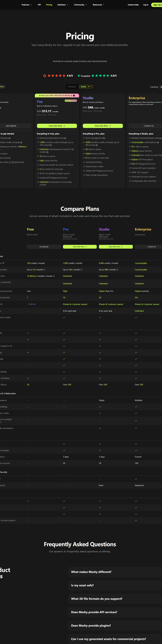Image resolution: width=162 pixels, height=644 pixels.
Task: Click the MOST POPULAR badge on Pro card
Action: point(71,100)
